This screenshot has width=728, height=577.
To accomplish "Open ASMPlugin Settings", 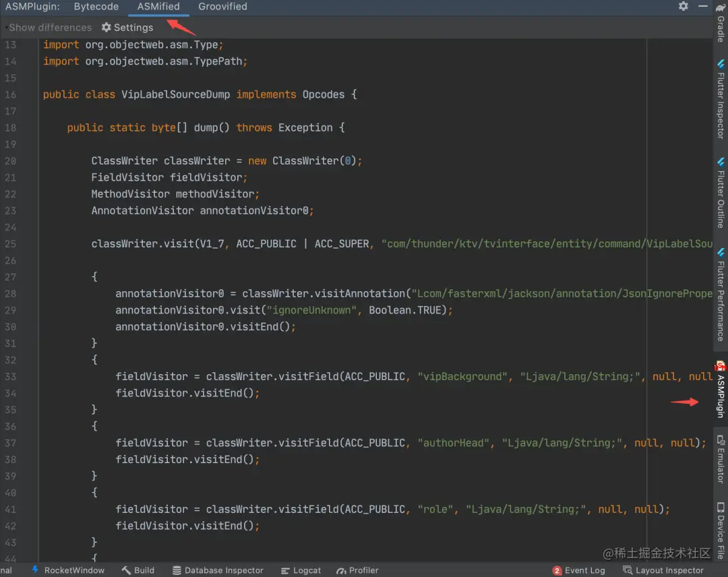I will pyautogui.click(x=127, y=28).
